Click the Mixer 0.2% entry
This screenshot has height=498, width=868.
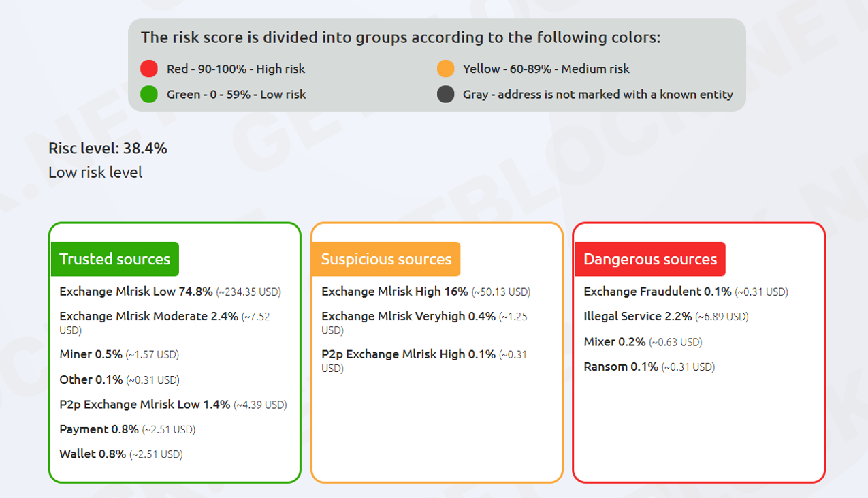643,342
